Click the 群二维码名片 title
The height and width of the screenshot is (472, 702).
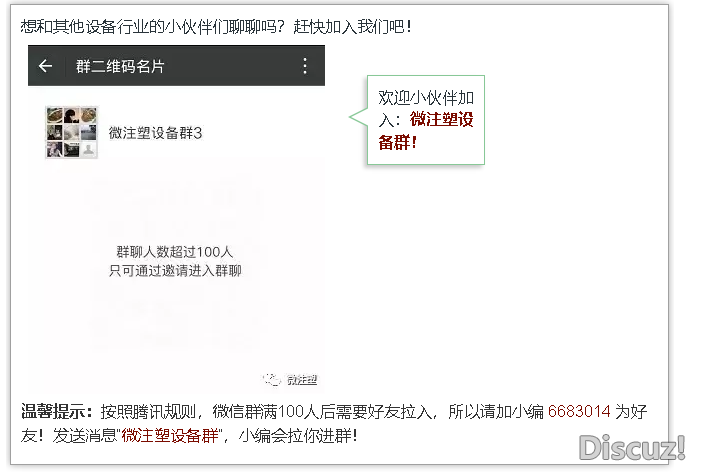point(120,66)
